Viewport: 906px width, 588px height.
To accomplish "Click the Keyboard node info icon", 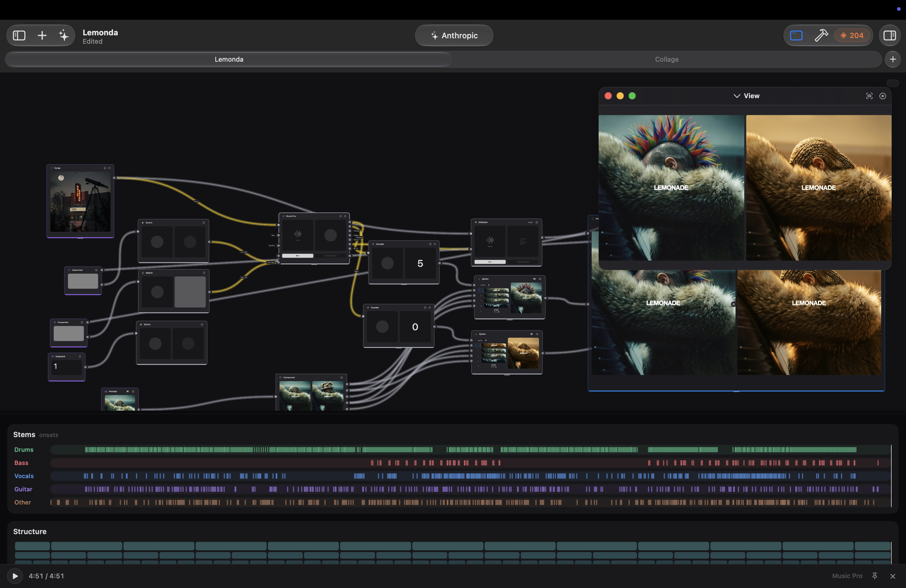I will [x=80, y=356].
